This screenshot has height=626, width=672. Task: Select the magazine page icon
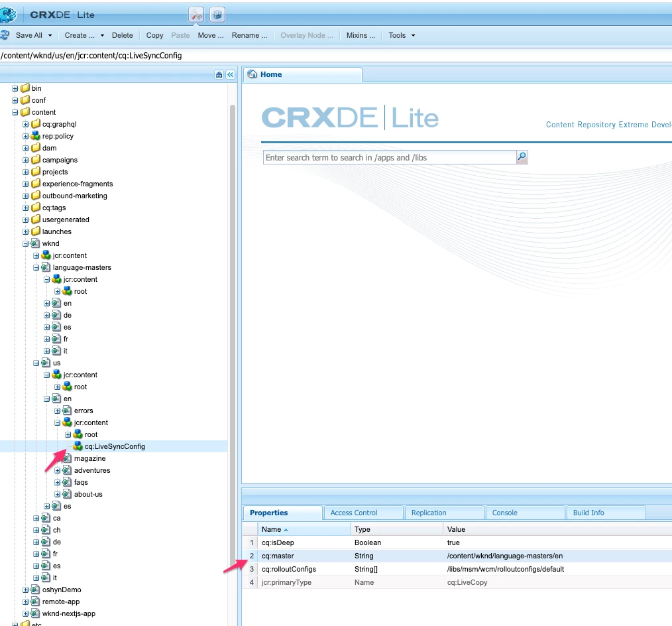click(68, 458)
